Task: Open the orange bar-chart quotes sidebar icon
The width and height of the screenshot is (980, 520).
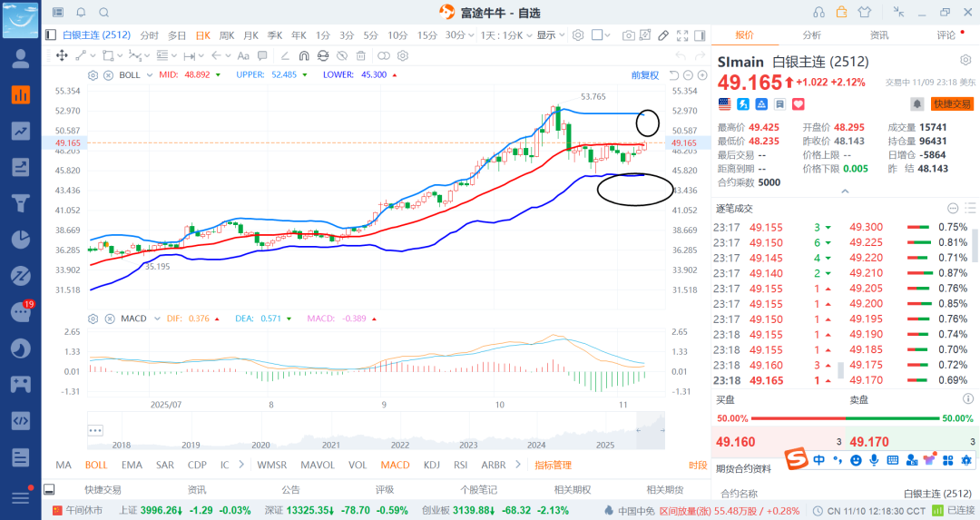Action: pos(21,94)
